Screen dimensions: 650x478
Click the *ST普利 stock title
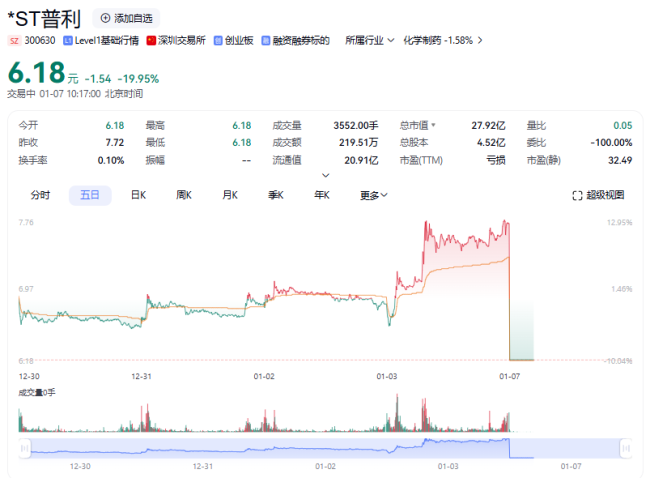coord(44,19)
